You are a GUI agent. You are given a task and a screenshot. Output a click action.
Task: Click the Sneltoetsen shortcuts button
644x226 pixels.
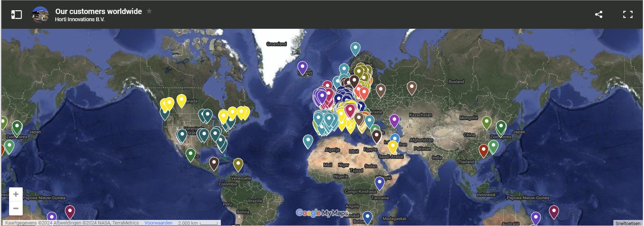click(x=628, y=223)
